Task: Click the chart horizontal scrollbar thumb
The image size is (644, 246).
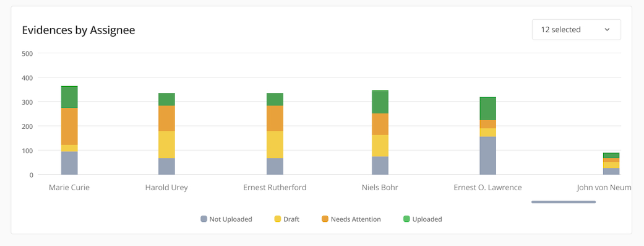Action: pyautogui.click(x=564, y=202)
